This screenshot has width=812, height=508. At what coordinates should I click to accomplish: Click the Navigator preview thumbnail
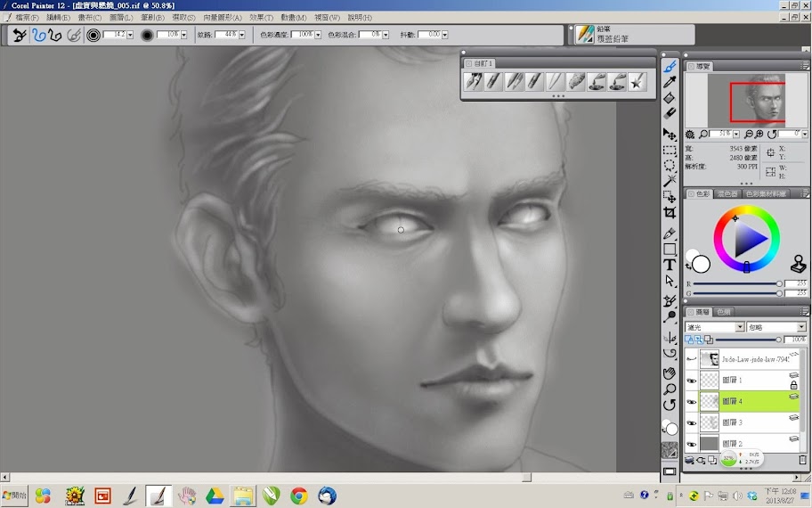click(x=746, y=101)
